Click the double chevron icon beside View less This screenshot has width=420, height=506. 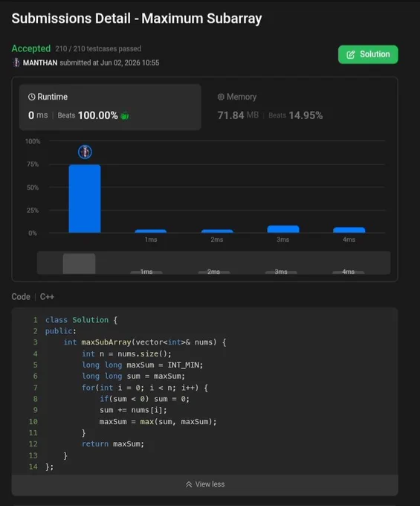click(189, 484)
